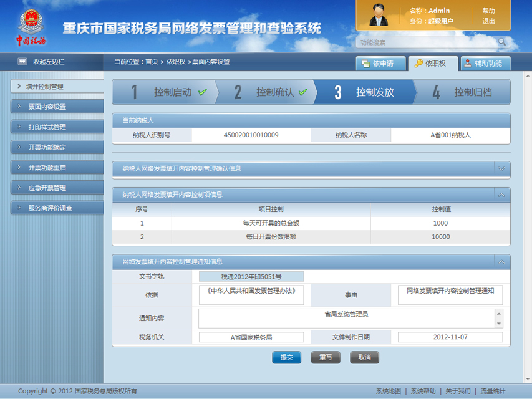
Task: Click control value 1000
Action: tap(440, 223)
